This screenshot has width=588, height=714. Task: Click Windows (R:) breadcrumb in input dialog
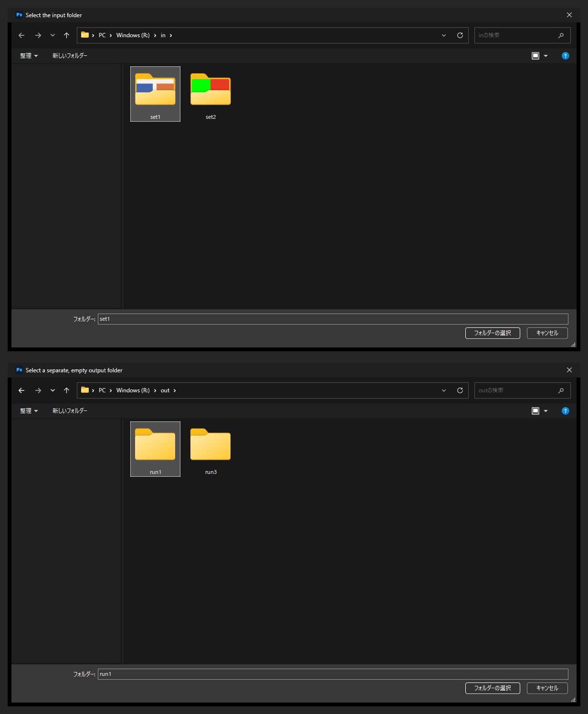coord(133,35)
